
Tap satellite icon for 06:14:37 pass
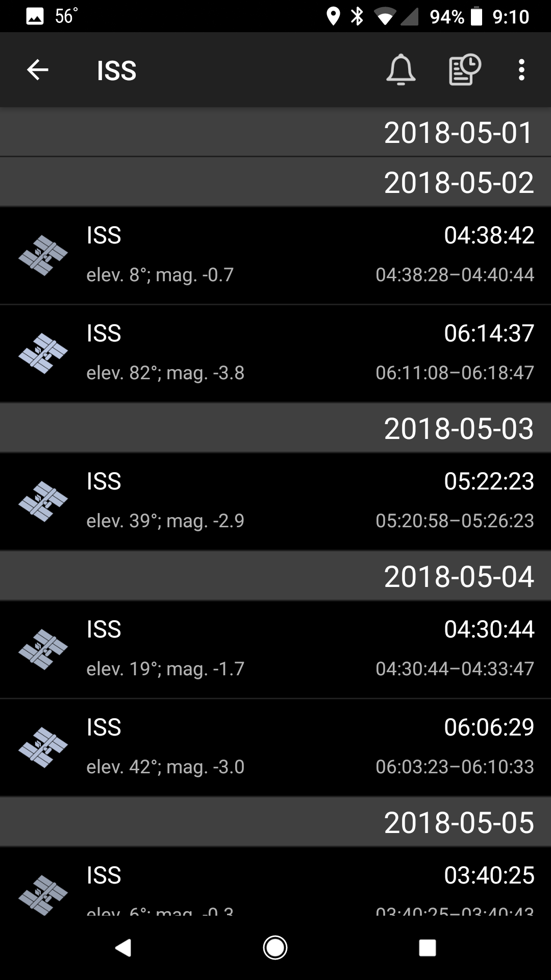coord(43,353)
